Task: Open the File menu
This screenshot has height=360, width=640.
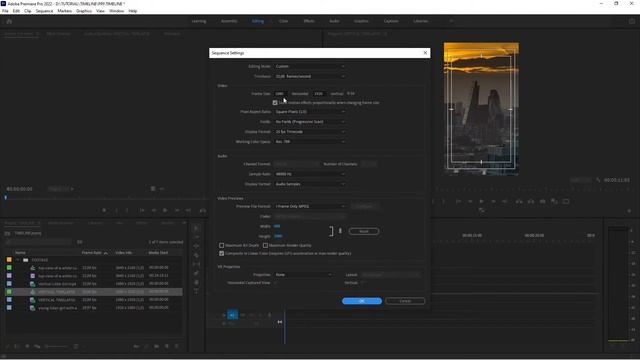Action: [5, 11]
